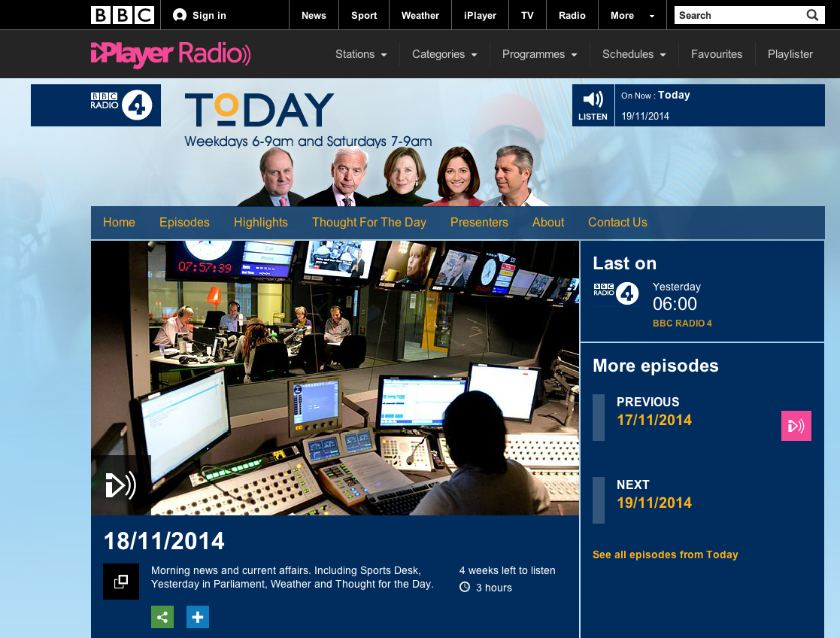The width and height of the screenshot is (840, 638).
Task: Click the search magnifier icon
Action: click(x=812, y=15)
